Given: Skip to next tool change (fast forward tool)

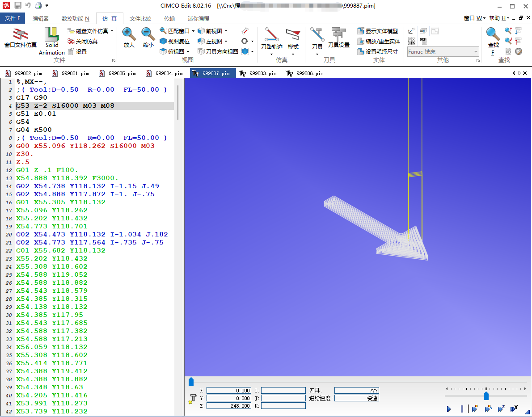Looking at the screenshot, I should 515,409.
